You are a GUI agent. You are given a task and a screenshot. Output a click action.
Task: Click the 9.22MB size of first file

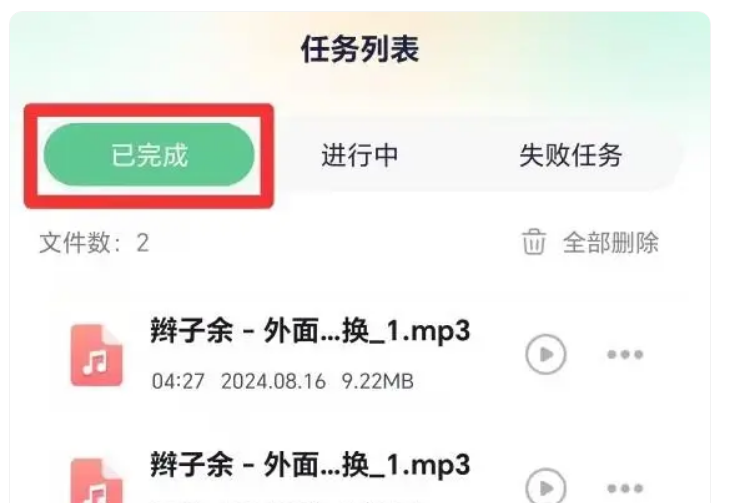point(378,381)
